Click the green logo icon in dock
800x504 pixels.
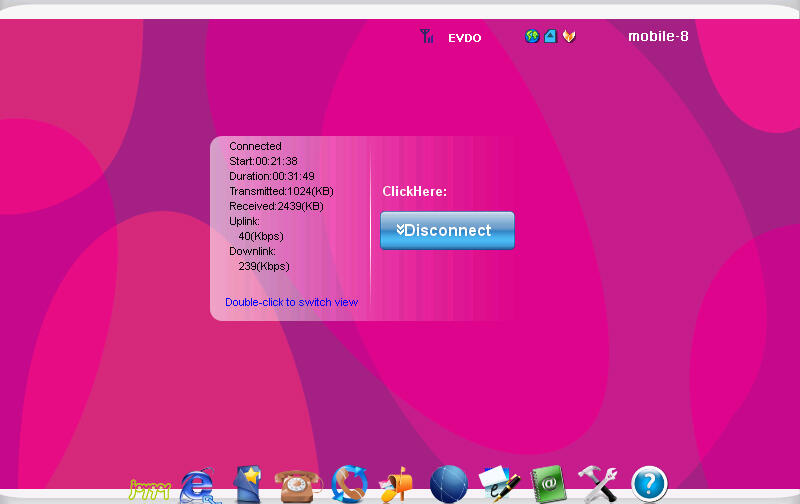(149, 490)
